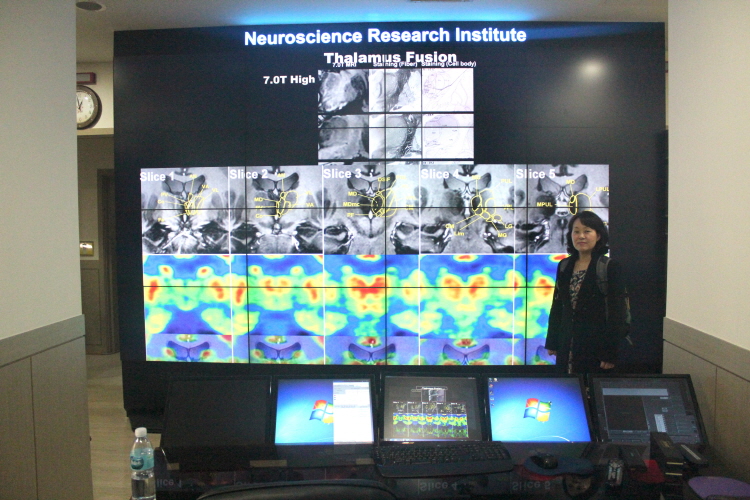The width and height of the screenshot is (750, 500).
Task: Click the Neuroscience Research Institute title
Action: click(385, 36)
